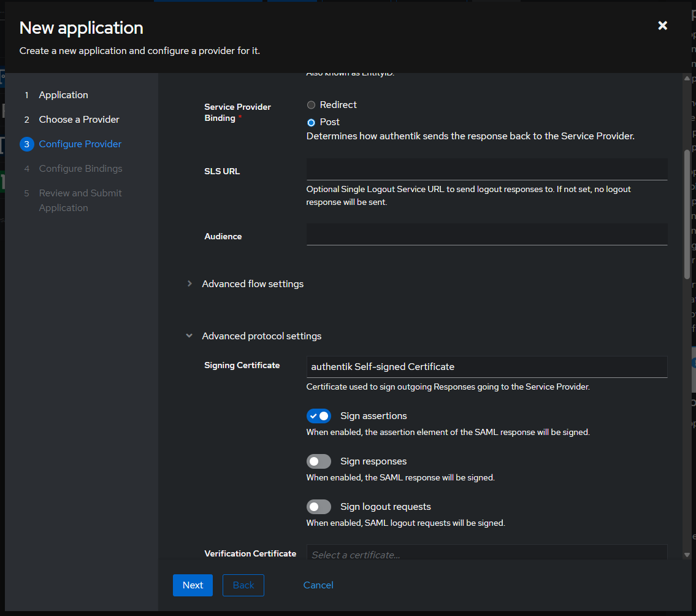Click the Back button
696x616 pixels.
coord(243,585)
